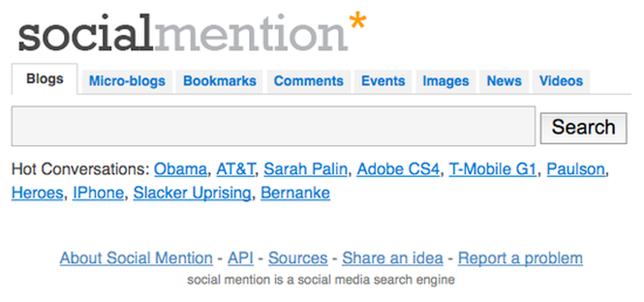Open the Share an idea link
This screenshot has height=302, width=644.
pyautogui.click(x=392, y=258)
